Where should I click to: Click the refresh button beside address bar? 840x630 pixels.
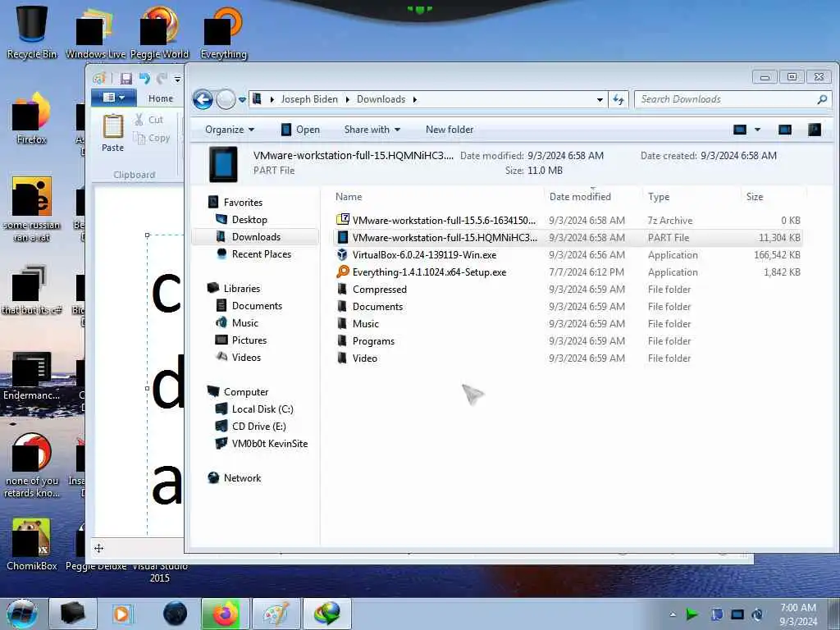coord(619,99)
